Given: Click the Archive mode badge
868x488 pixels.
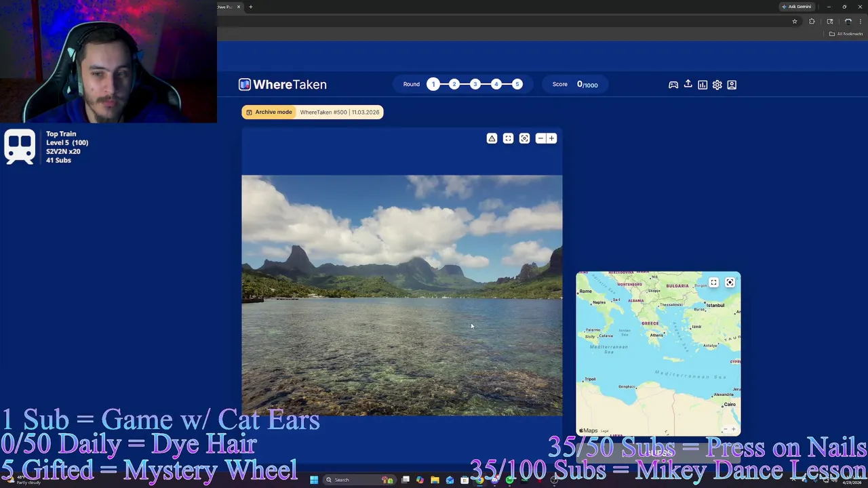Looking at the screenshot, I should tap(269, 112).
